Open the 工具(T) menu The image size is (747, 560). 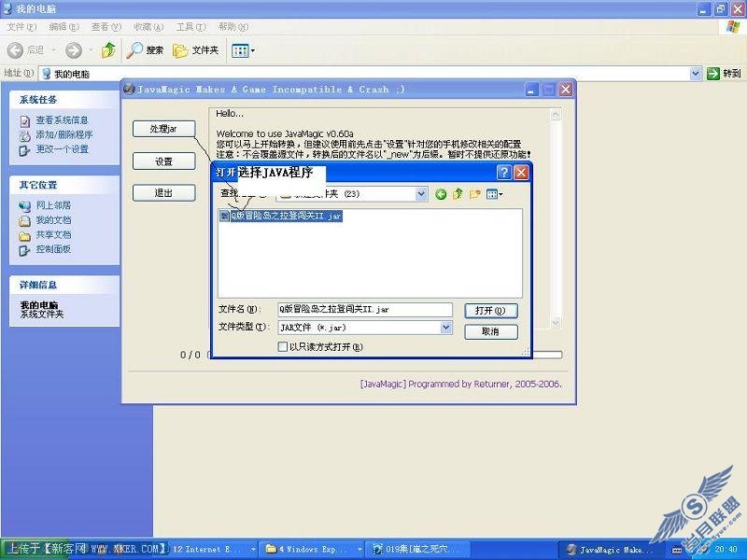coord(191,27)
